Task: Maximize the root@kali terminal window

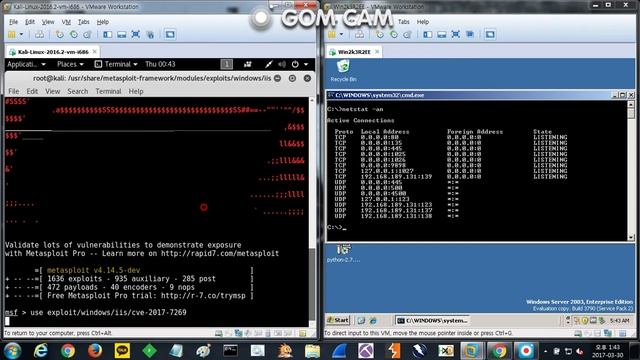Action: coord(292,78)
